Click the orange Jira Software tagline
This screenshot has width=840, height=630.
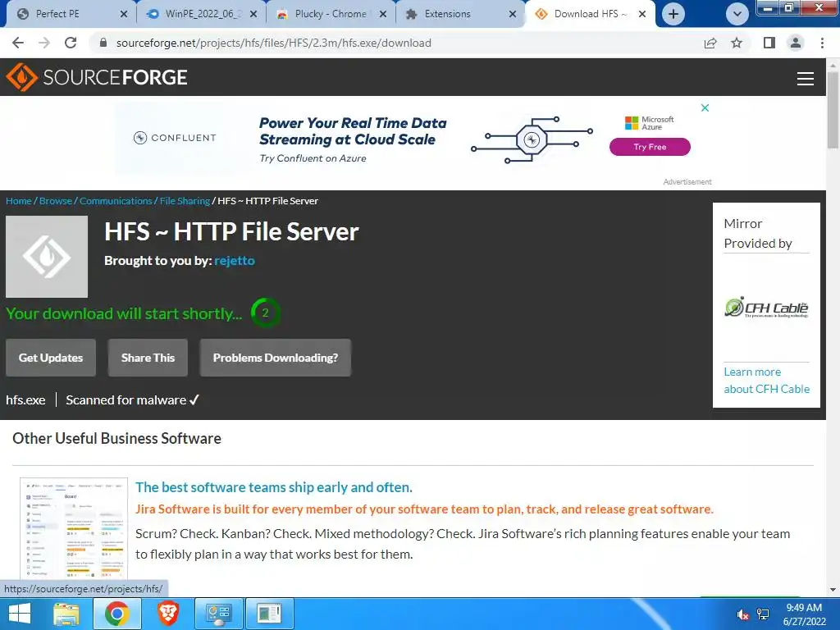[x=424, y=509]
